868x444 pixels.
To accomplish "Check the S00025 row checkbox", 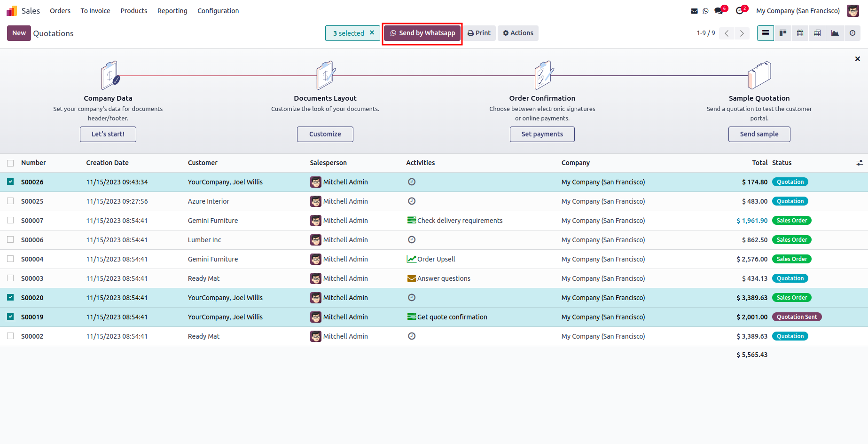I will point(10,201).
